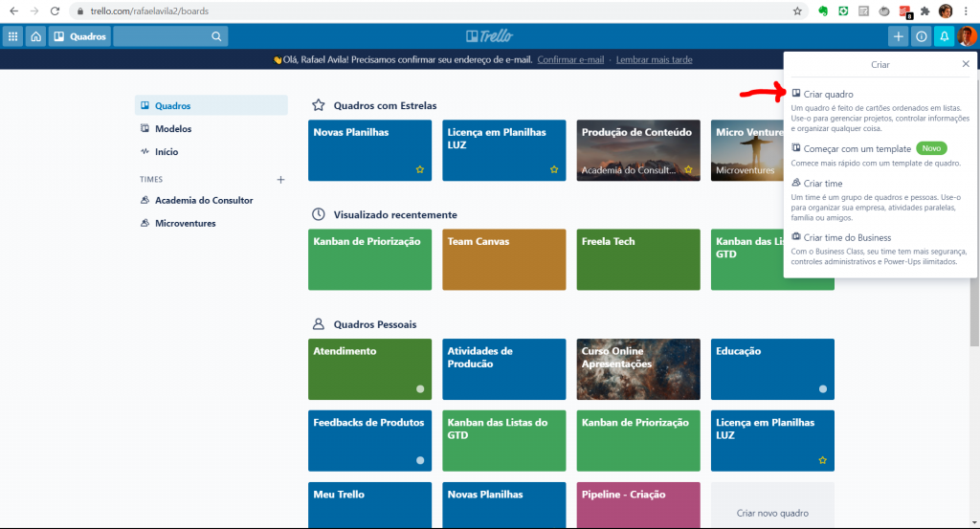
Task: Open Feedbacks de Produtos board
Action: click(x=369, y=440)
